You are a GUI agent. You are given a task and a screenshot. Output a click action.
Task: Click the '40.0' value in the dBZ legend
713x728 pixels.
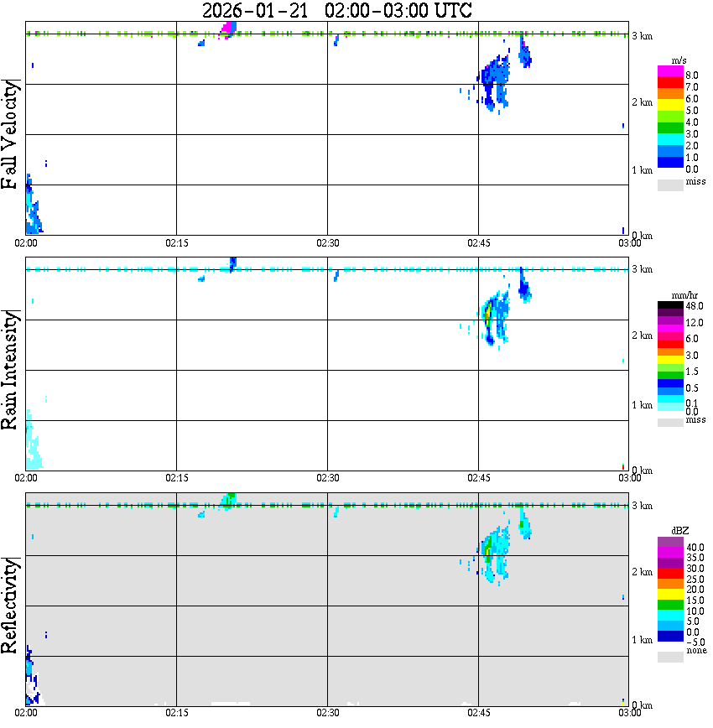pos(695,548)
